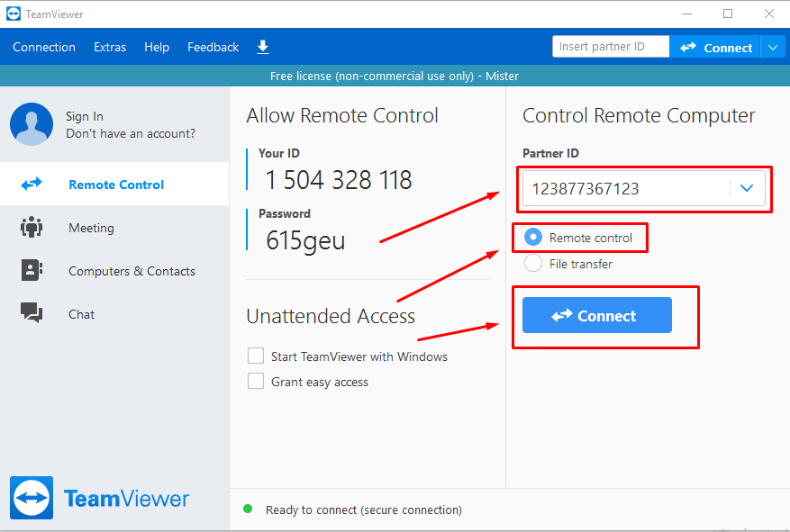Screen dimensions: 790x532
Task: Maximize the TeamViewer window
Action: 728,14
